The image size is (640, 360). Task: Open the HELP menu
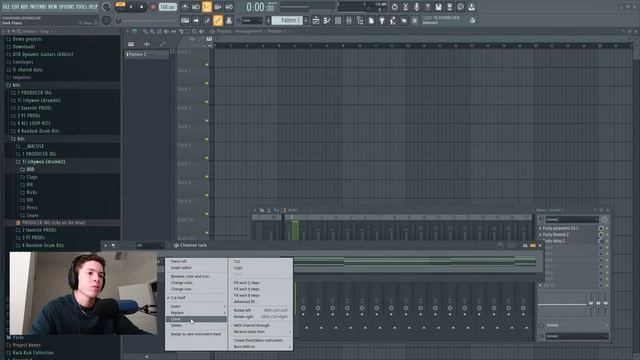click(x=93, y=7)
